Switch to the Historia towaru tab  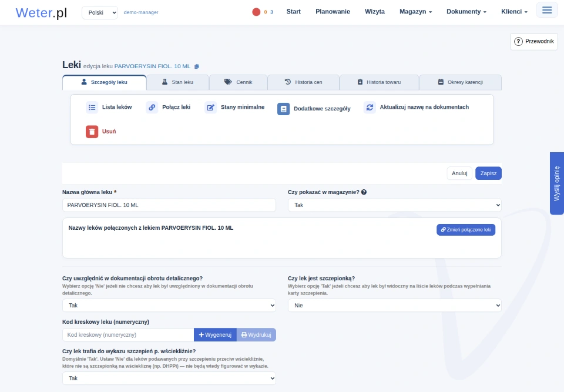pyautogui.click(x=379, y=82)
